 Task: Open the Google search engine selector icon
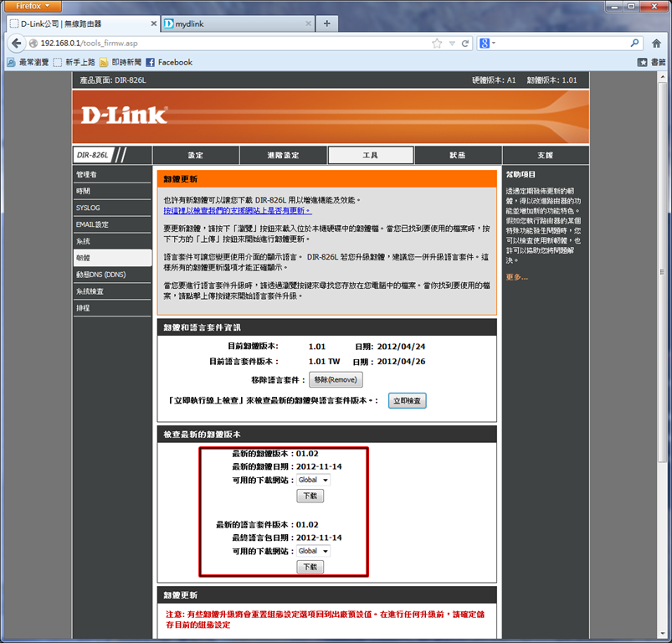[487, 44]
